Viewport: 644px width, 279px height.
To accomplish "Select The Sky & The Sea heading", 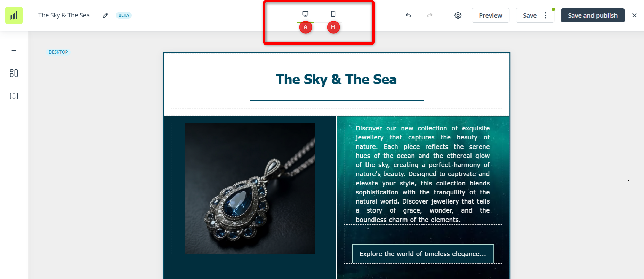I will [336, 79].
